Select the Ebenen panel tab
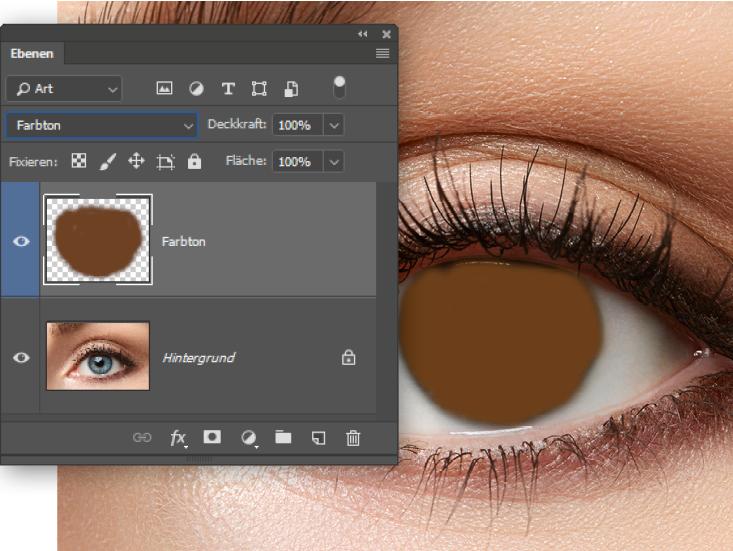The height and width of the screenshot is (551, 733). (x=32, y=53)
